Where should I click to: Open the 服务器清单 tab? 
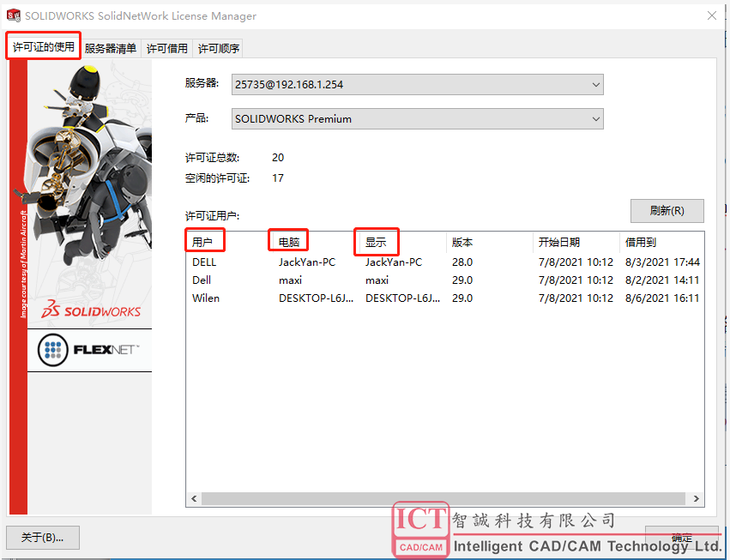pos(111,48)
